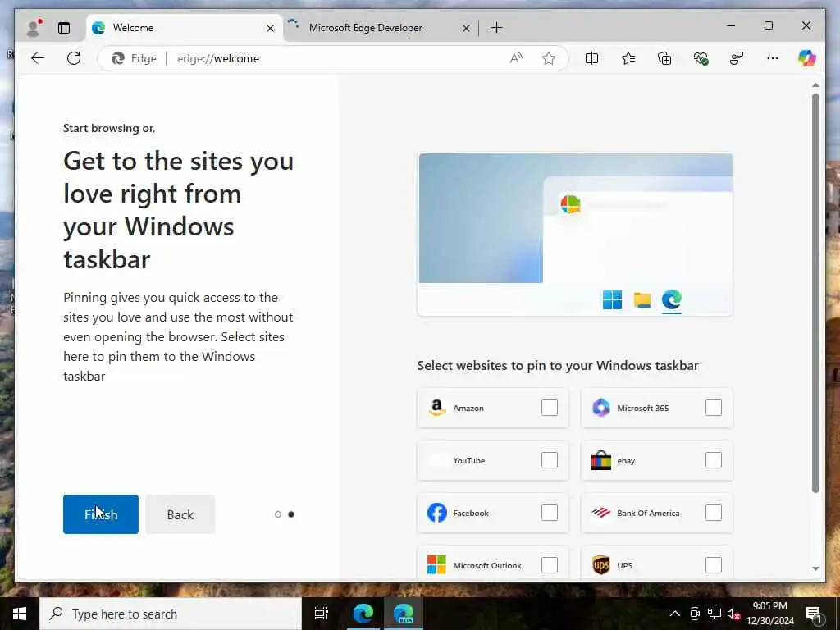Click the UPS shield logo icon
Screen dimensions: 840x630
601,565
